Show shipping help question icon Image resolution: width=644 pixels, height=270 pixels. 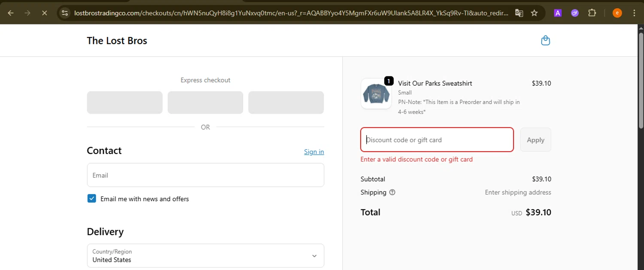[392, 192]
